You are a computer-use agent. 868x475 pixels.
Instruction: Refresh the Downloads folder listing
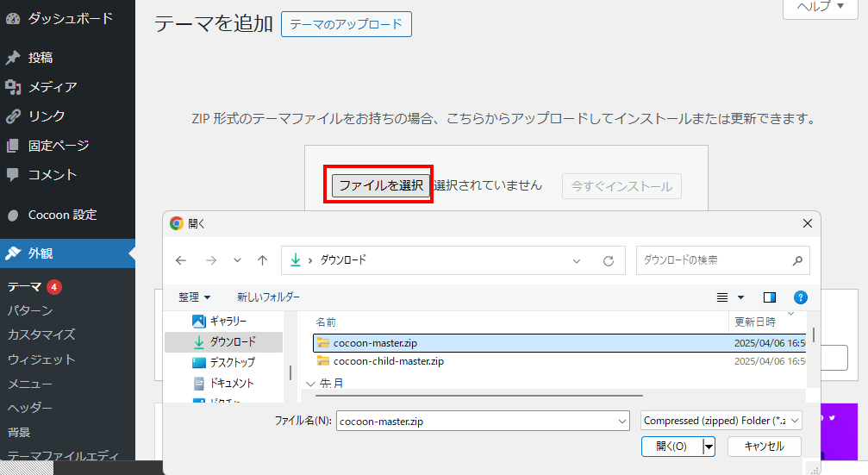(608, 260)
